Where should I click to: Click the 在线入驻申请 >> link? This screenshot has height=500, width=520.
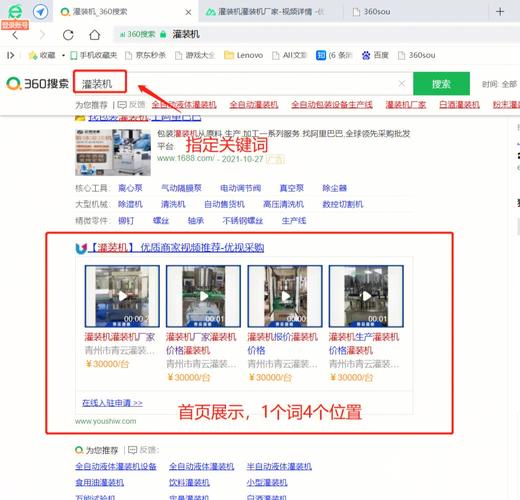112,403
